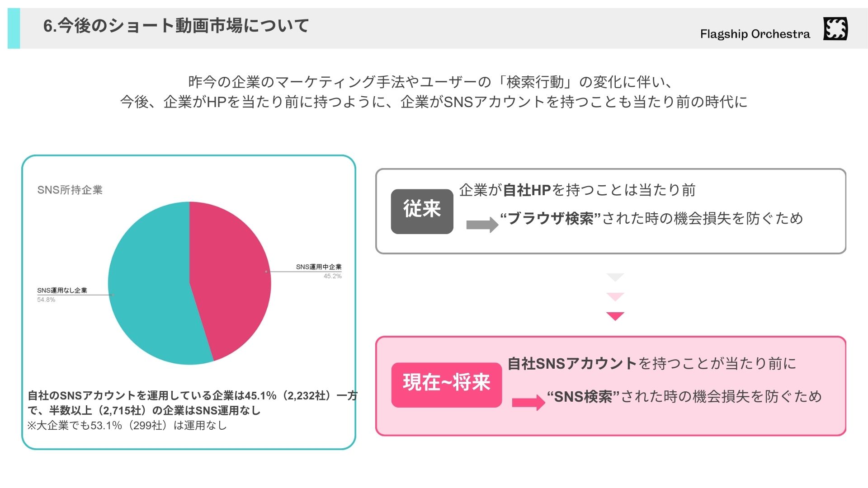Click the Flagship Orchestra text
This screenshot has height=488, width=868.
click(x=755, y=34)
